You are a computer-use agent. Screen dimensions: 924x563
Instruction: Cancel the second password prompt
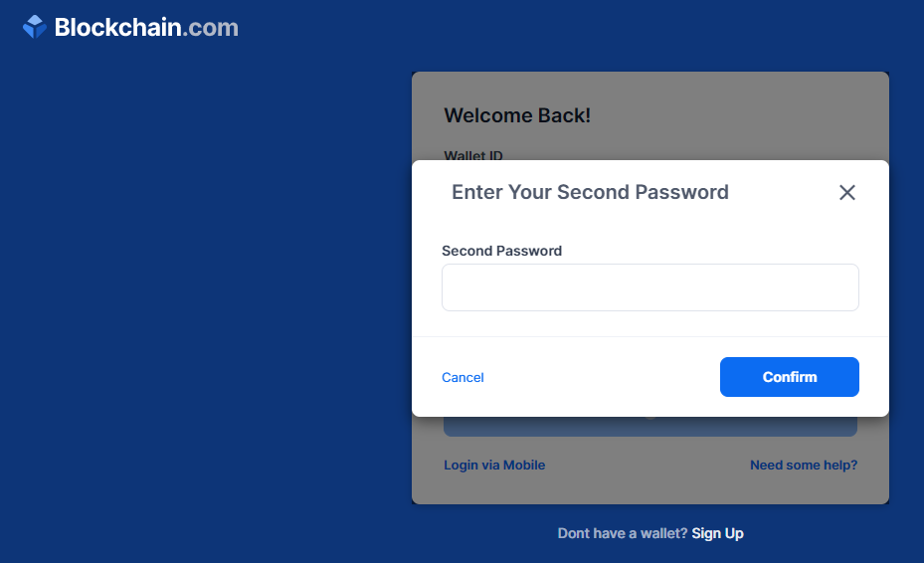click(x=462, y=377)
